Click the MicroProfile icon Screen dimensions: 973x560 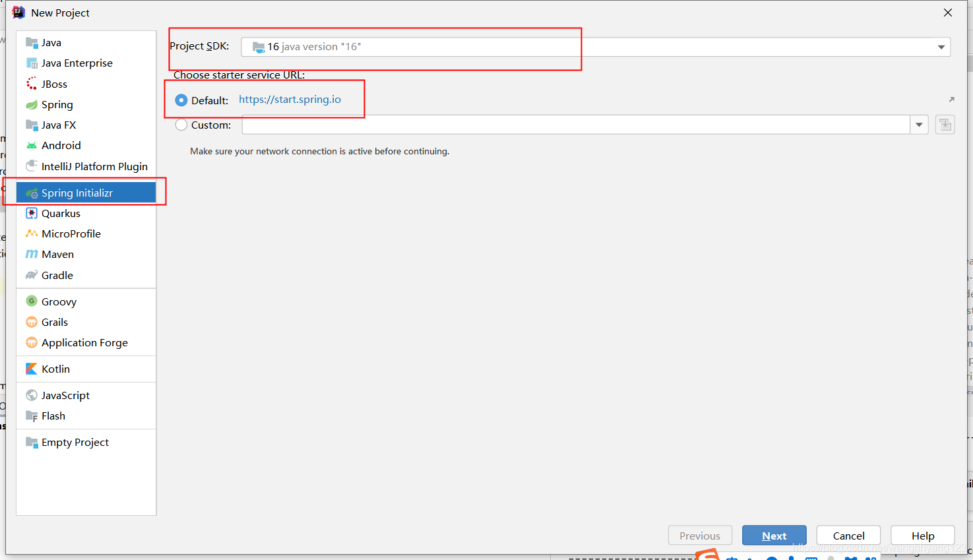32,234
